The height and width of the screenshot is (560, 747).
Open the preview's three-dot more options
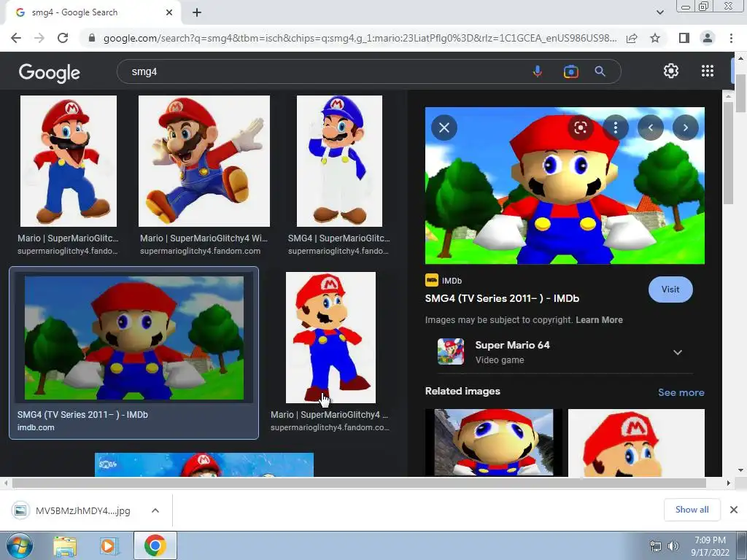[616, 128]
